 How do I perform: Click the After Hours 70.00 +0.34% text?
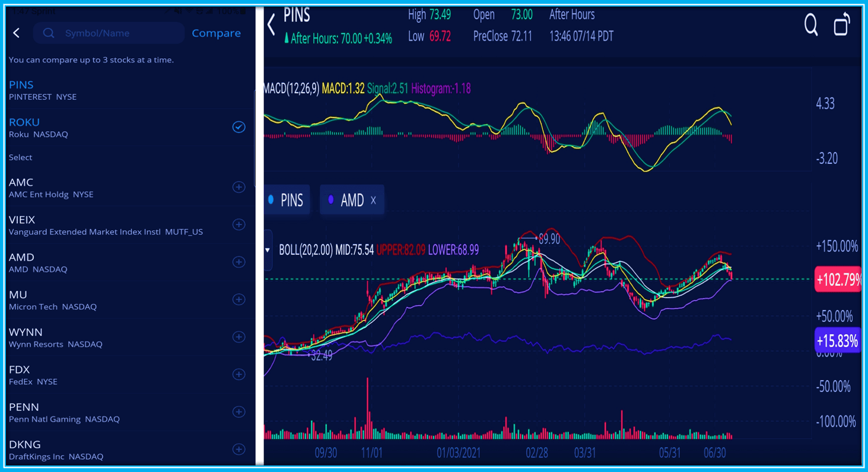pyautogui.click(x=338, y=39)
